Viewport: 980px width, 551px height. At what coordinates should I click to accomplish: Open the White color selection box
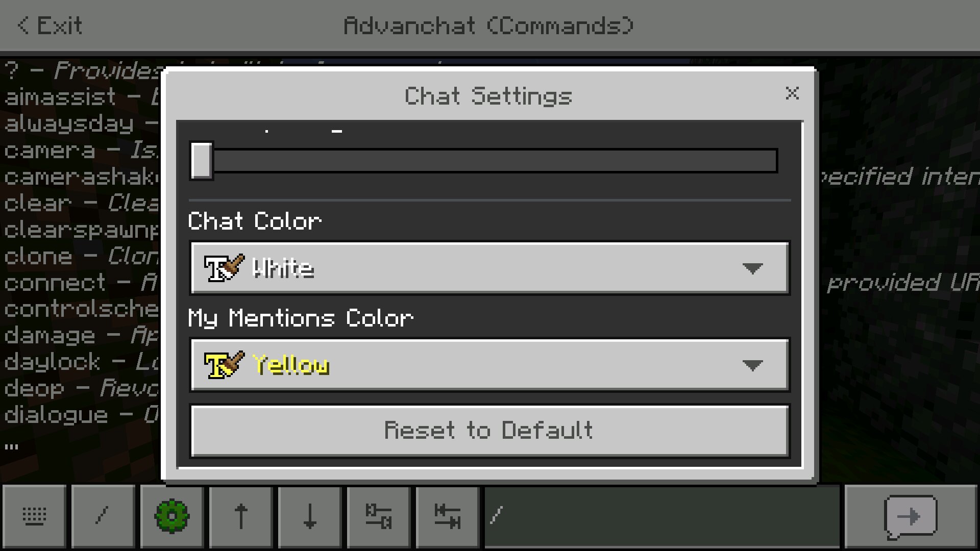(489, 268)
